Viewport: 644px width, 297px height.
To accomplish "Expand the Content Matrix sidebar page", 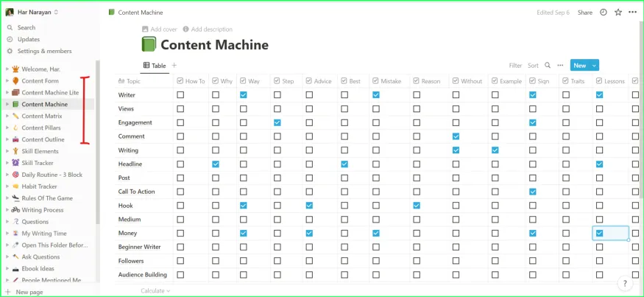I will [7, 116].
